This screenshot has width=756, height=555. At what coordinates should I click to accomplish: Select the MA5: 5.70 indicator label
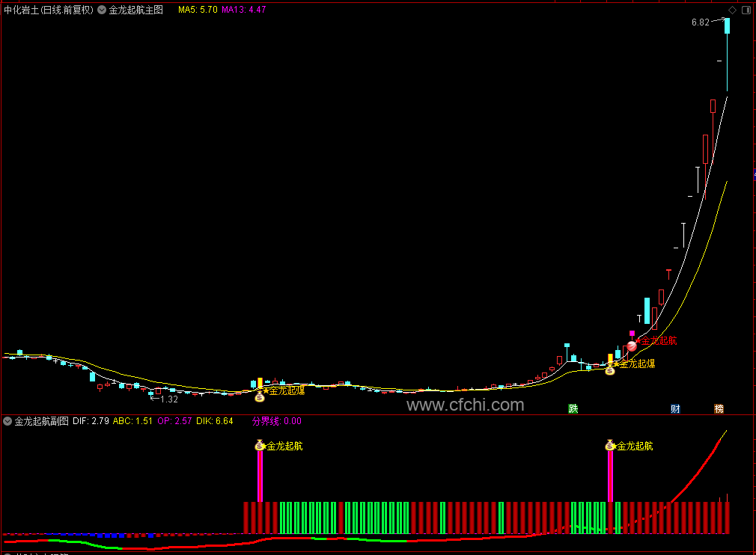tap(198, 10)
